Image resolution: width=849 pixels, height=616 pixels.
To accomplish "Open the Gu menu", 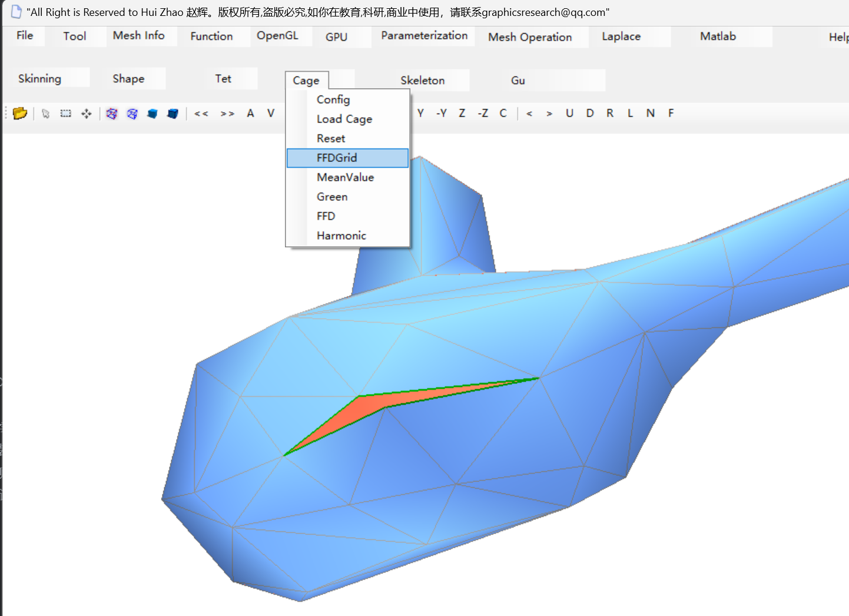I will pyautogui.click(x=518, y=80).
